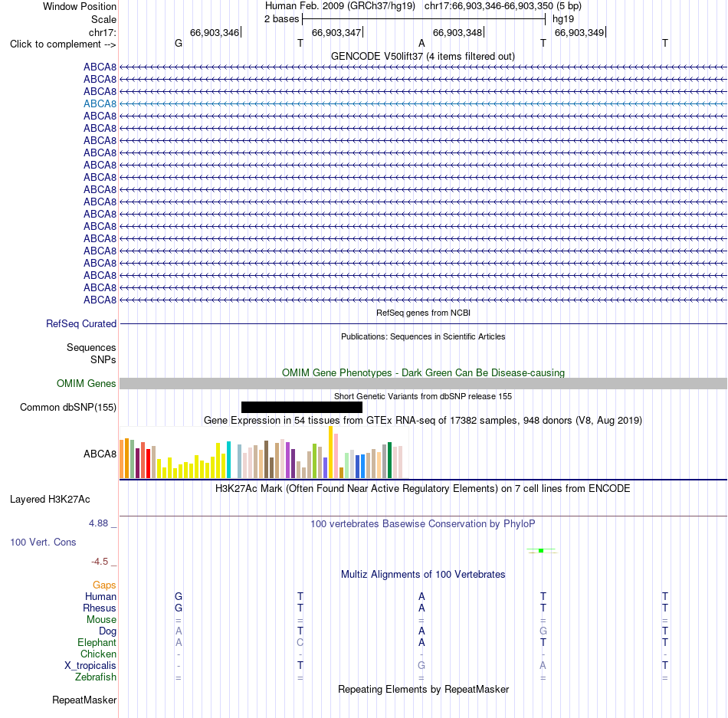The width and height of the screenshot is (728, 718).
Task: Click the Dog alignment row label
Action: pos(107,631)
